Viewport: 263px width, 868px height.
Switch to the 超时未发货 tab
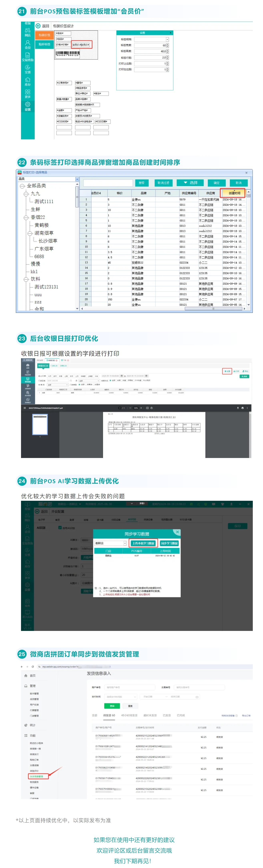tap(150, 715)
